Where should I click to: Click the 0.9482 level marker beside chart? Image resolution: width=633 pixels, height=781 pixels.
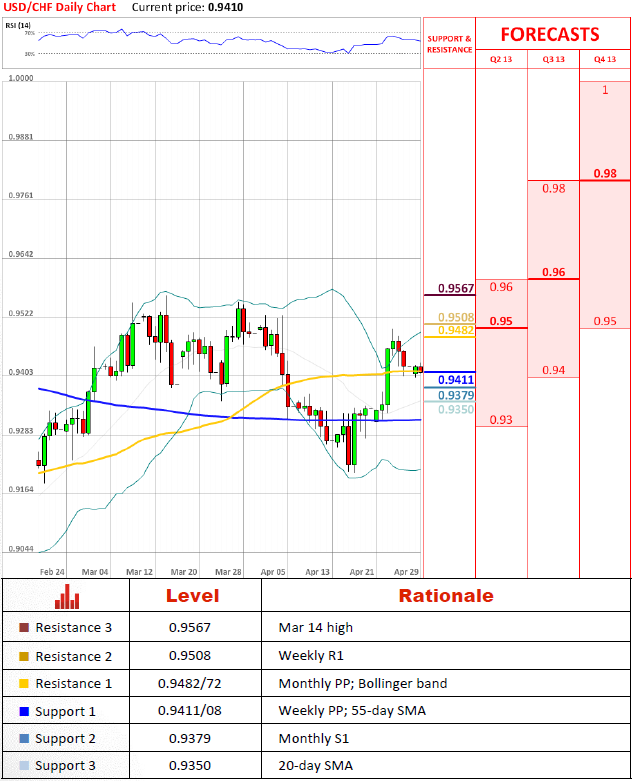click(456, 330)
